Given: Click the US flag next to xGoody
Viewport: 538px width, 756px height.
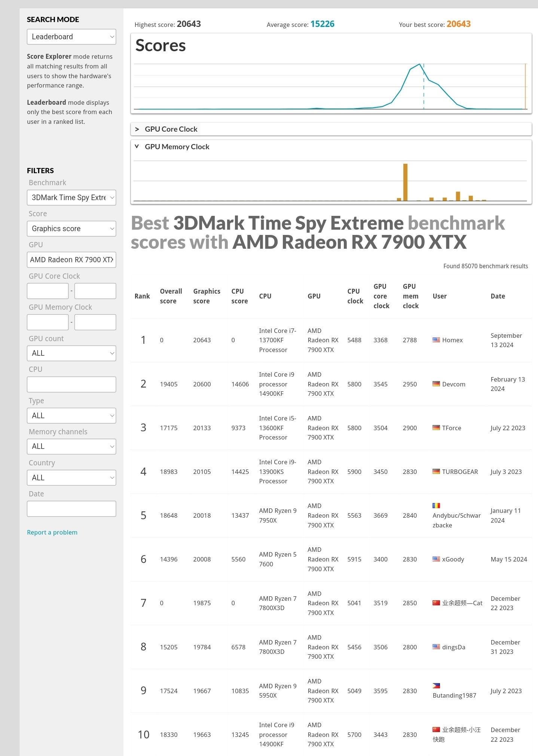Looking at the screenshot, I should 436,559.
